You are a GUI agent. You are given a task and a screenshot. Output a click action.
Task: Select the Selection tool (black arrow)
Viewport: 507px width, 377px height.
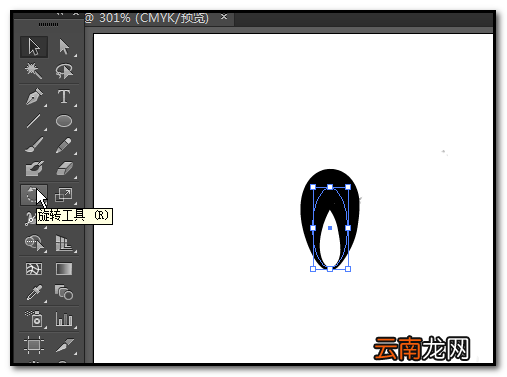tap(34, 47)
